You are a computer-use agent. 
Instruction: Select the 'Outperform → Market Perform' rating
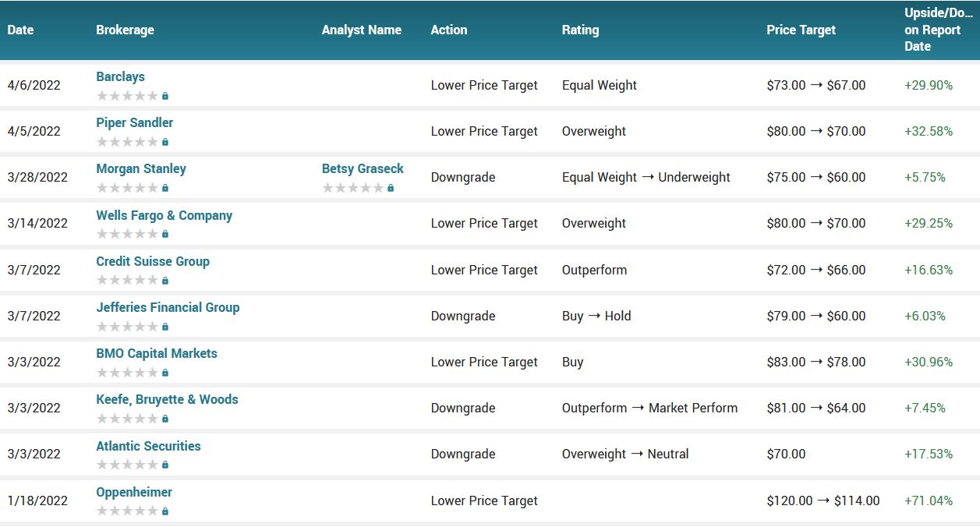click(649, 408)
